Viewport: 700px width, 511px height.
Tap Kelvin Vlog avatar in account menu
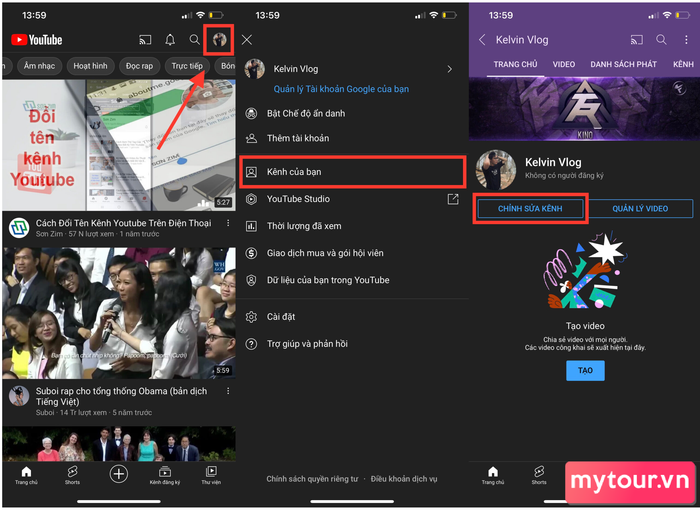[x=255, y=69]
